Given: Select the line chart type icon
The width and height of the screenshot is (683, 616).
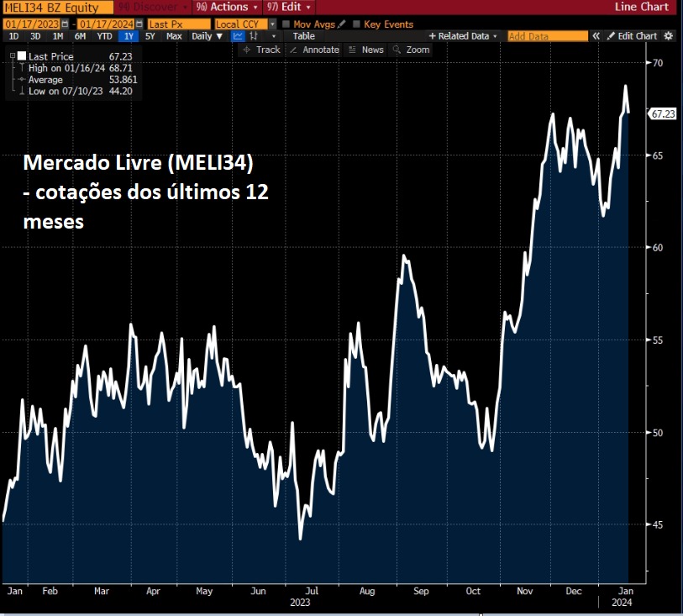Looking at the screenshot, I should (x=238, y=36).
